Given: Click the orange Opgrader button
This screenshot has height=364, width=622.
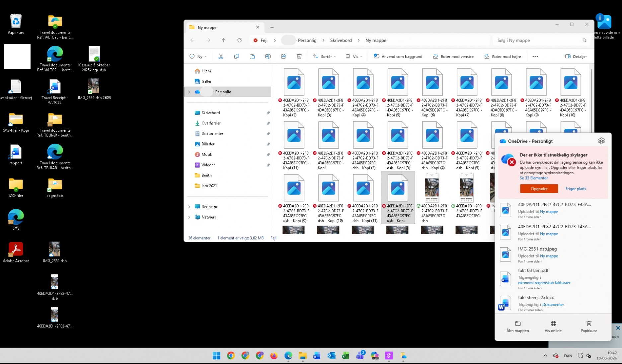Looking at the screenshot, I should (539, 189).
